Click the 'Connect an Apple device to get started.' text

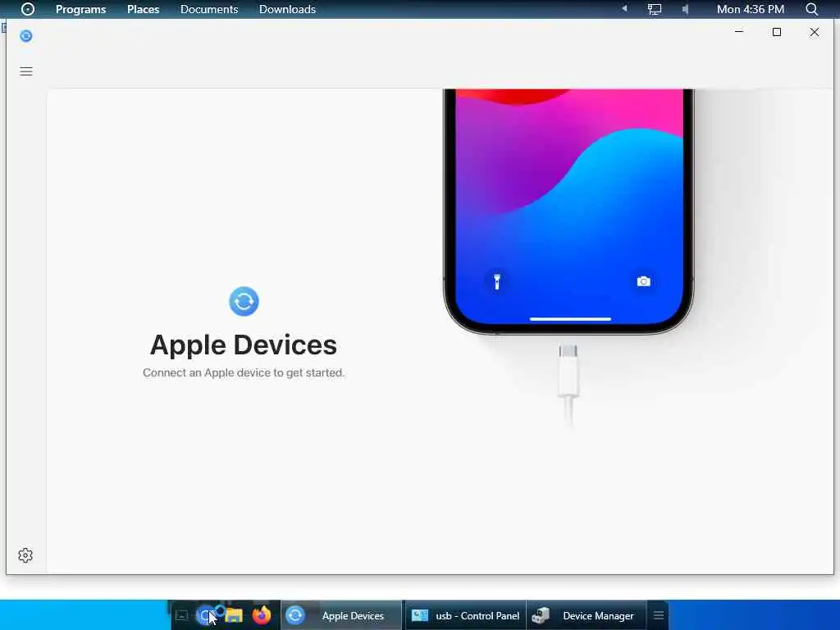pyautogui.click(x=244, y=372)
